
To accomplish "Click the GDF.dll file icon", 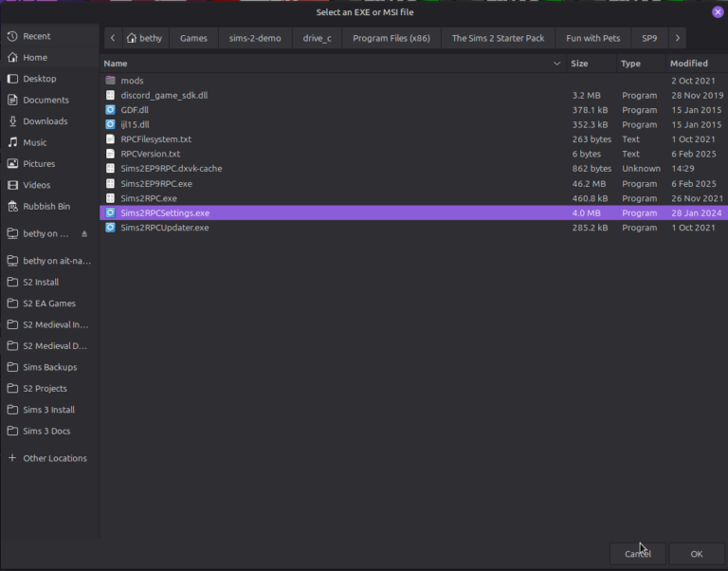I will [110, 110].
